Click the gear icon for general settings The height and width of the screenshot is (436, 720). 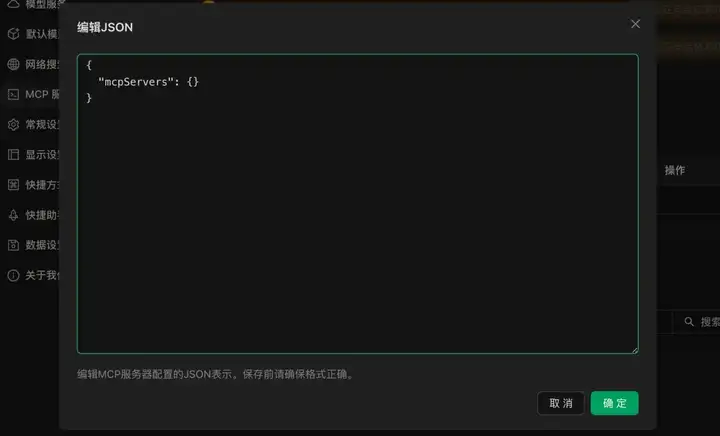[x=13, y=124]
